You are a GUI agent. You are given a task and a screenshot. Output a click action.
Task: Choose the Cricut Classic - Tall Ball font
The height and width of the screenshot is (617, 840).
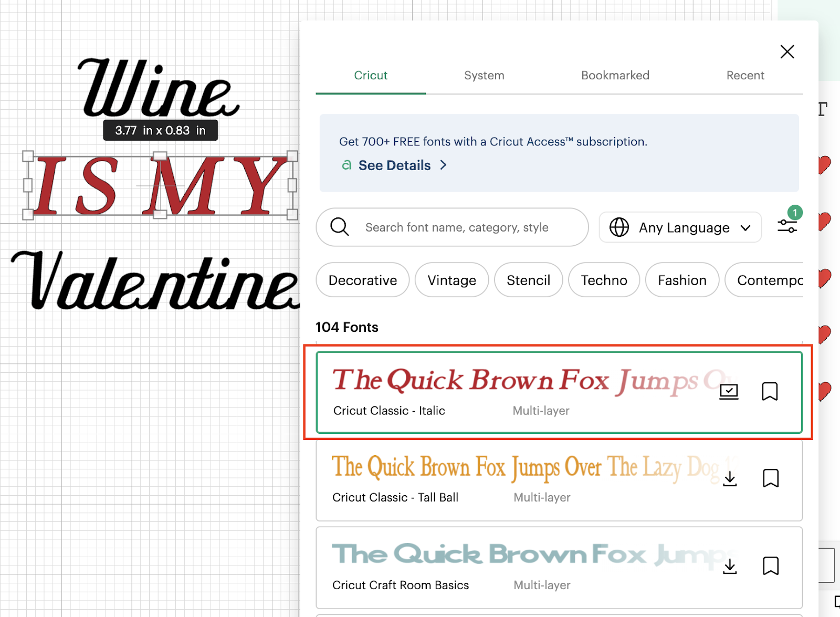(559, 480)
